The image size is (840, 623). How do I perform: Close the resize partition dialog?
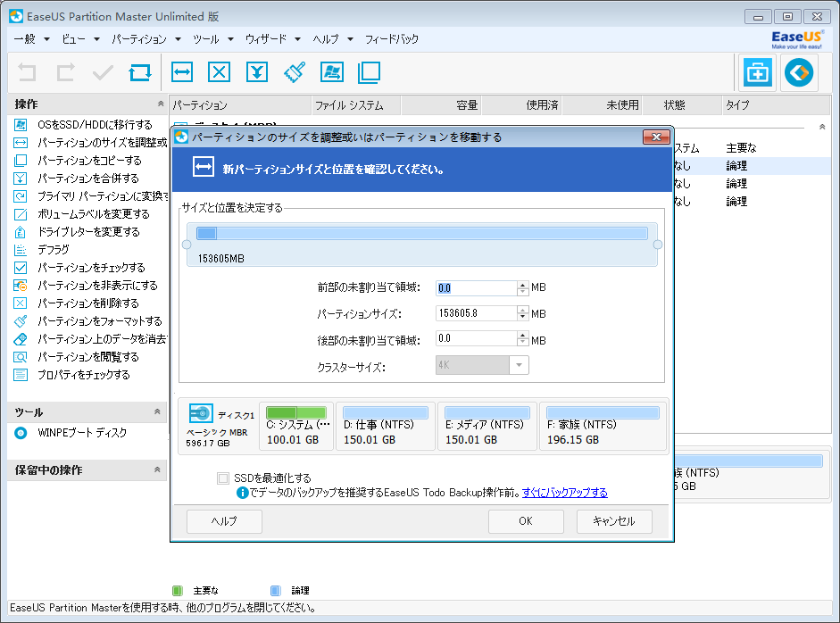[x=656, y=137]
